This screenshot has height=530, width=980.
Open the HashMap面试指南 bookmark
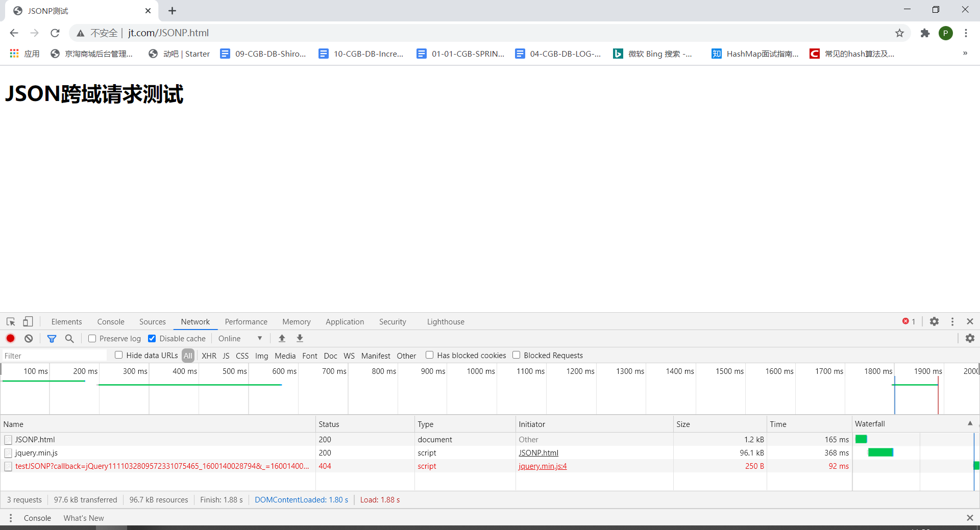point(755,54)
